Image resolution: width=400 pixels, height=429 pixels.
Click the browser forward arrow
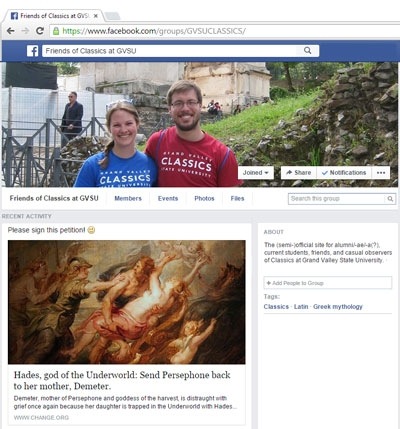tap(25, 31)
